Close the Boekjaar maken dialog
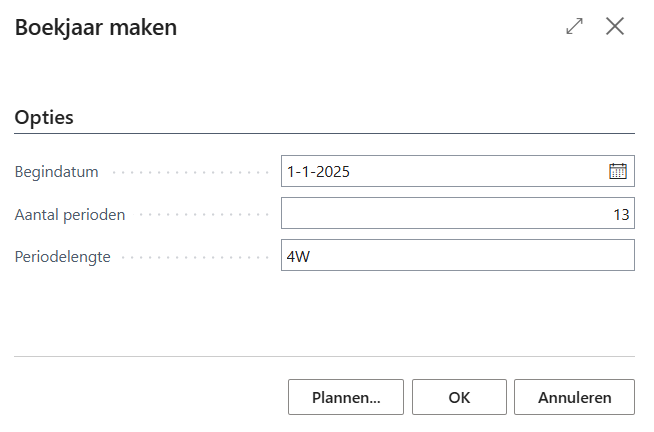The image size is (654, 432). point(615,27)
